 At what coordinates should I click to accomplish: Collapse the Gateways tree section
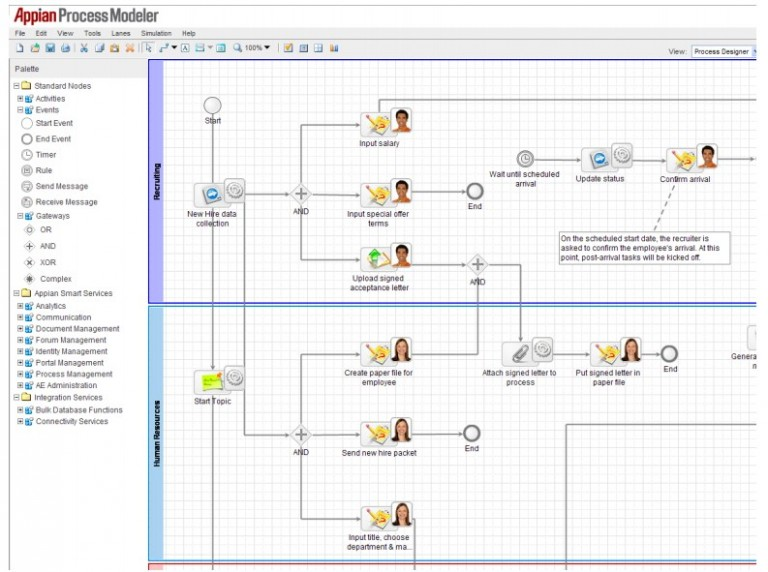[x=20, y=216]
